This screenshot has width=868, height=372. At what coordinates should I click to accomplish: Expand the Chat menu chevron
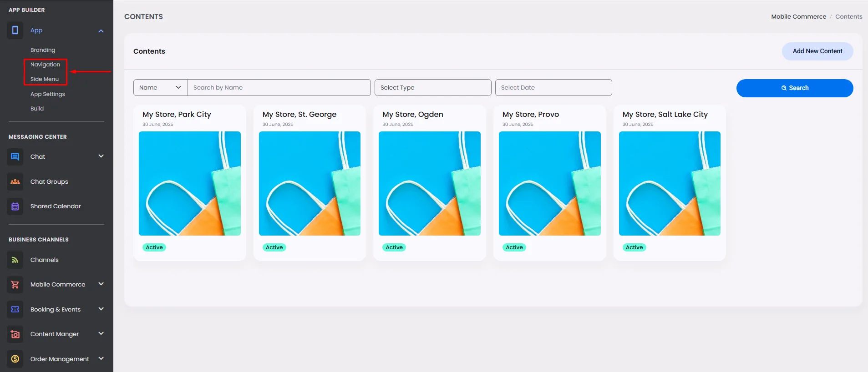tap(101, 156)
